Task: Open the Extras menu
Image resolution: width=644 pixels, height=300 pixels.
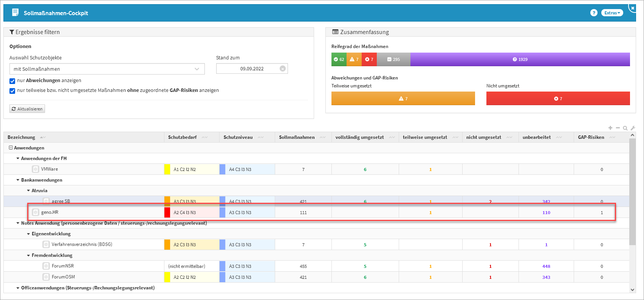Action: pyautogui.click(x=612, y=13)
